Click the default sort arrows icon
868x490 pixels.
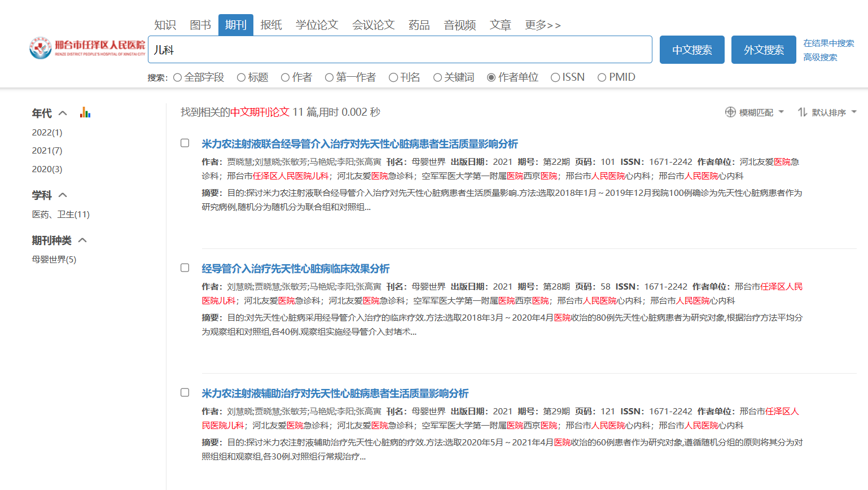[802, 112]
